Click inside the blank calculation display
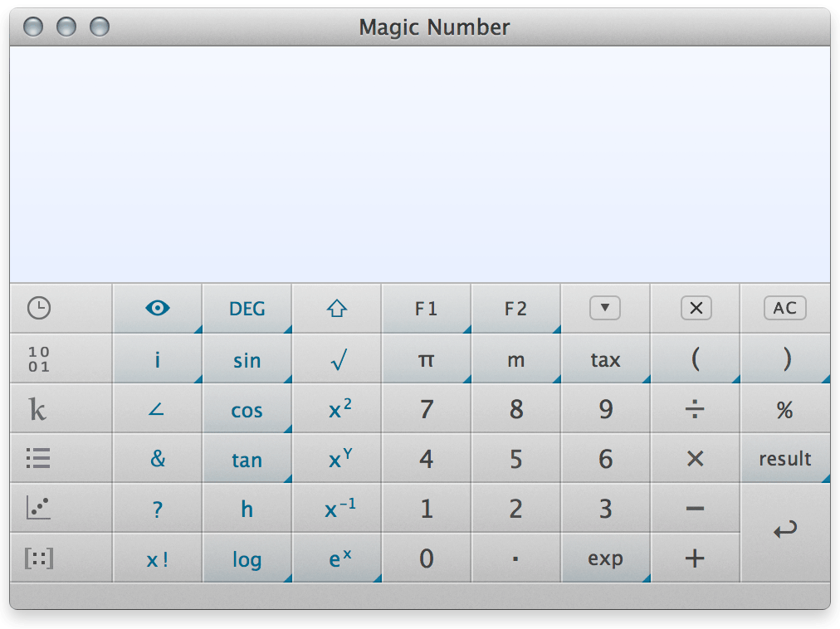This screenshot has width=840, height=629. coord(420,164)
